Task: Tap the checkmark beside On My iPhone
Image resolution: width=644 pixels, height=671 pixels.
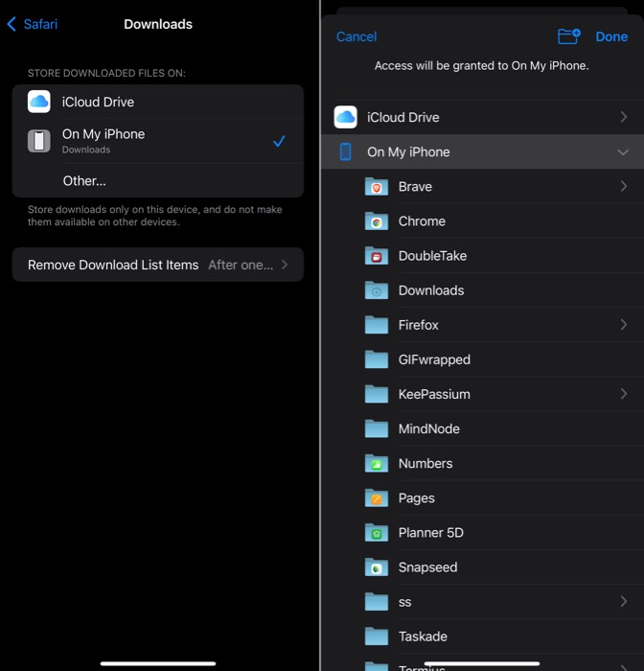Action: click(x=279, y=141)
